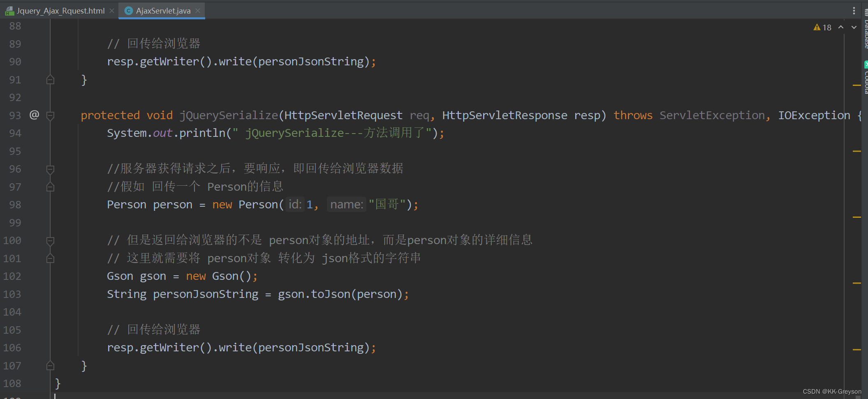The height and width of the screenshot is (399, 868).
Task: Click the 18 warnings indicator
Action: pos(822,28)
